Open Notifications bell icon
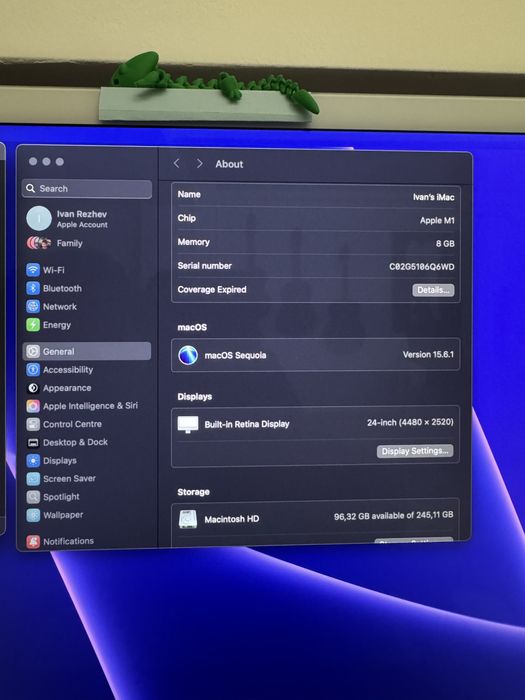The height and width of the screenshot is (700, 525). click(x=33, y=542)
